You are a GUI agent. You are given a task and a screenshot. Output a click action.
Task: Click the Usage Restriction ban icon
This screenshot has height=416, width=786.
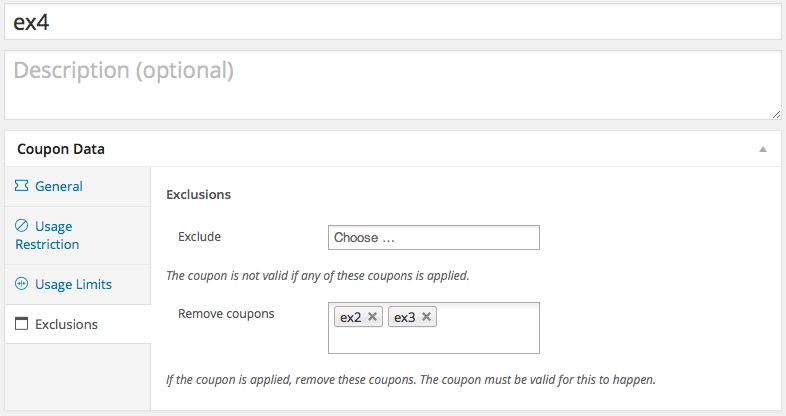point(22,226)
